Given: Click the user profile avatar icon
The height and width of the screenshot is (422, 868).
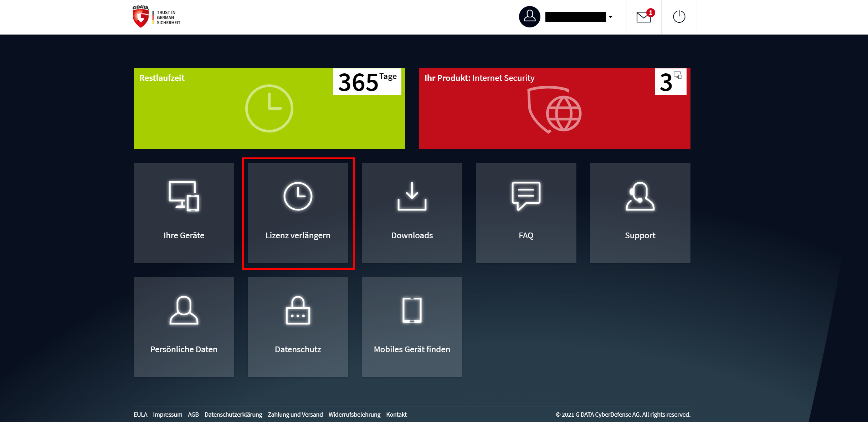Looking at the screenshot, I should [x=529, y=17].
